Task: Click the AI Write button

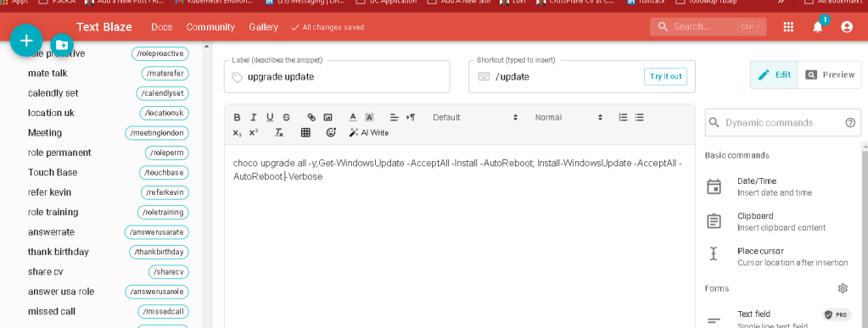Action: [x=369, y=133]
